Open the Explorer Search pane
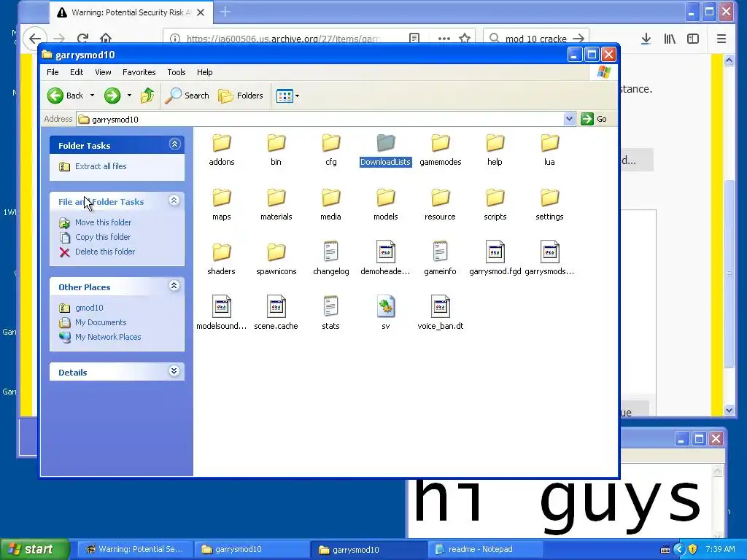 tap(187, 96)
